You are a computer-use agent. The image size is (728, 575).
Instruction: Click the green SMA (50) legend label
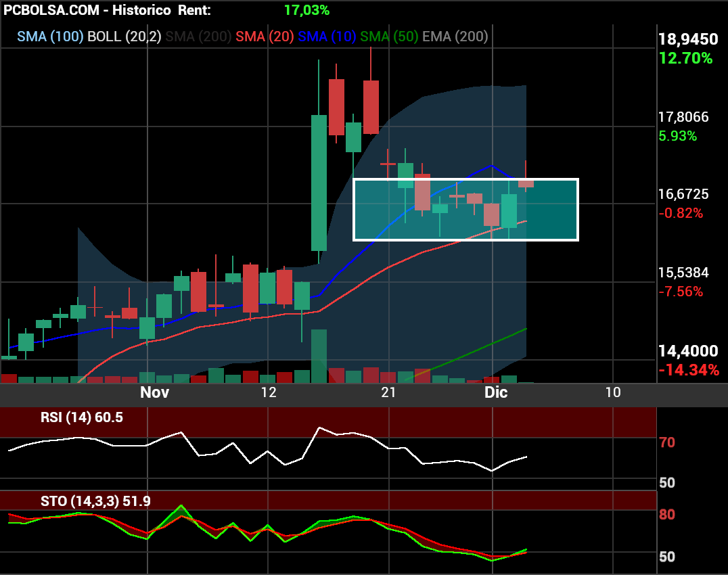coord(389,37)
